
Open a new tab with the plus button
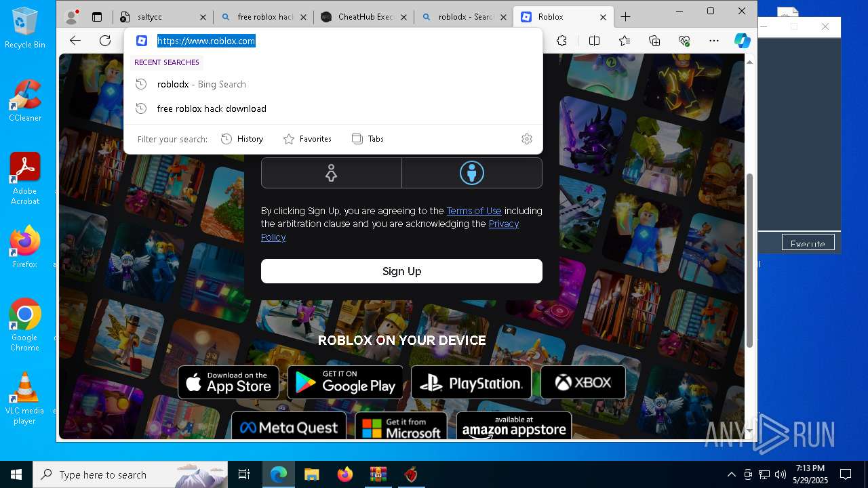point(625,17)
